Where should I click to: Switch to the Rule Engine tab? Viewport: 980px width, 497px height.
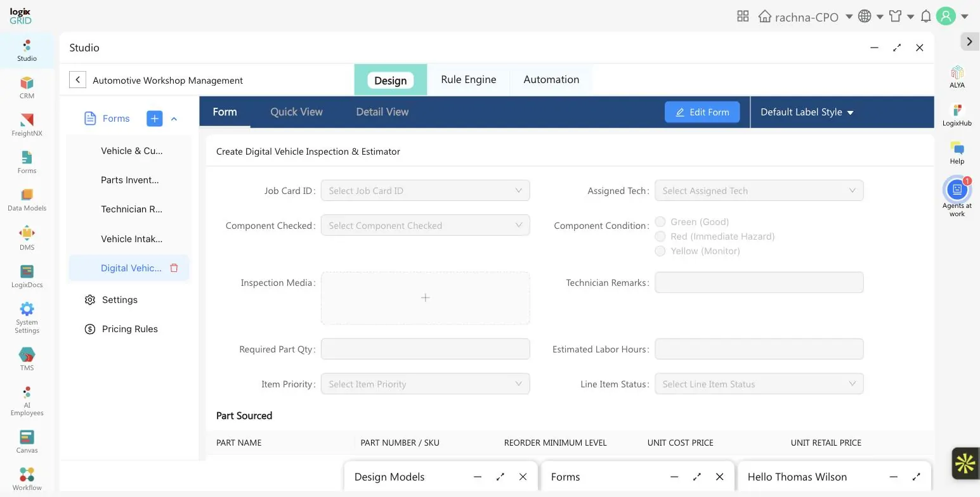tap(468, 79)
